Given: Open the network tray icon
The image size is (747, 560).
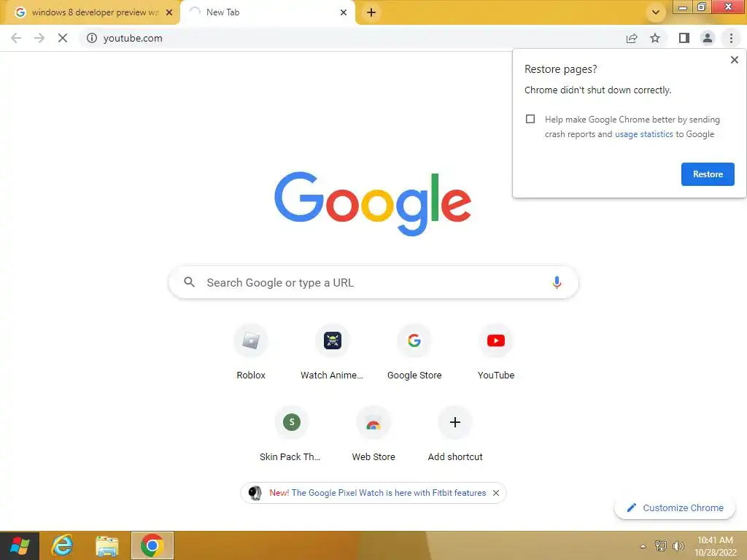Looking at the screenshot, I should tap(661, 545).
